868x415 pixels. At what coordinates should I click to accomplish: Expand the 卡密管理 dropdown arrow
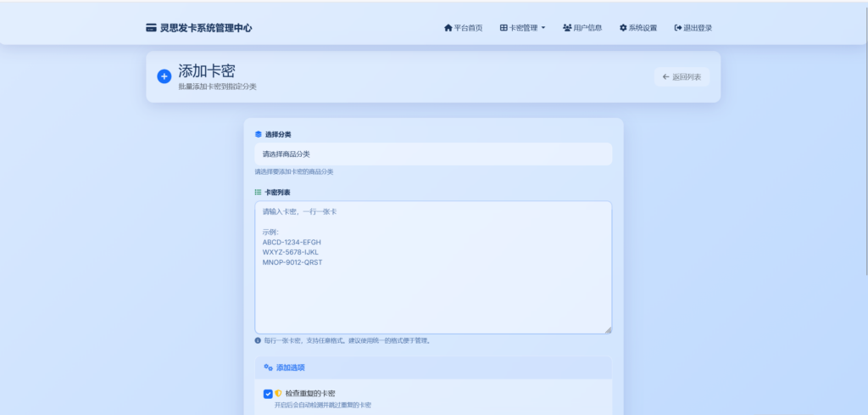[x=543, y=28]
